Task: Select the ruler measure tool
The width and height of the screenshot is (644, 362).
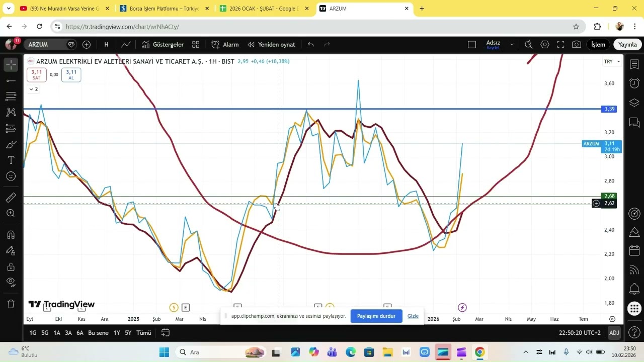Action: pos(11,198)
